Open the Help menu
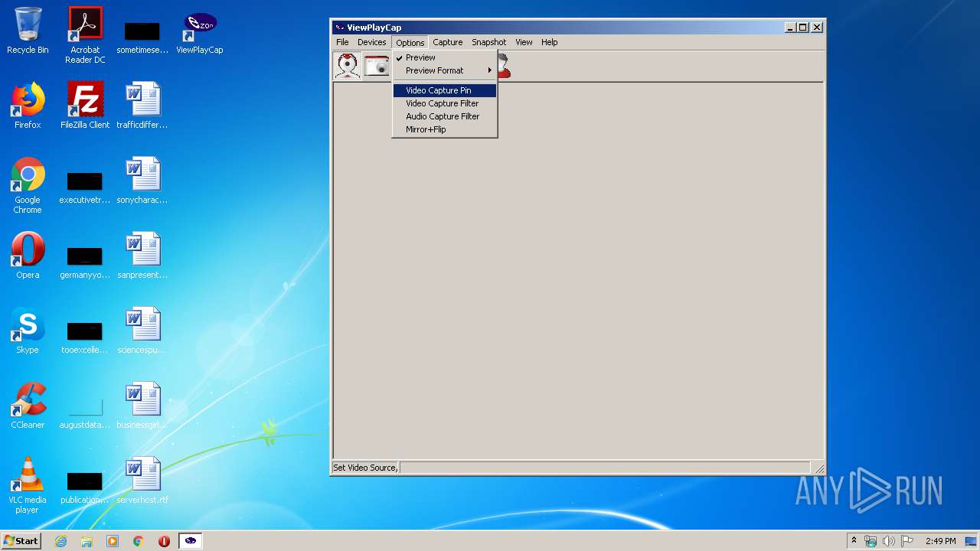Image resolution: width=980 pixels, height=551 pixels. tap(549, 42)
